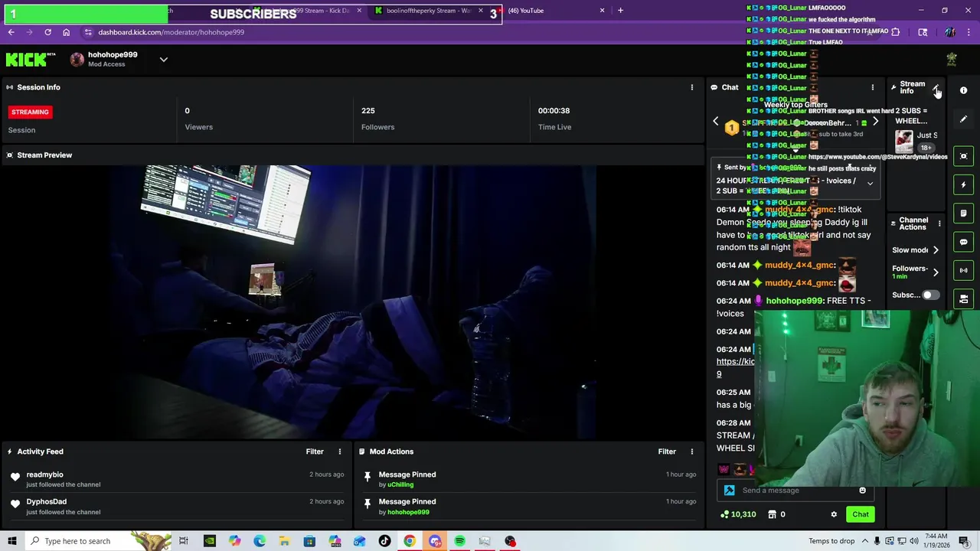Click the document icon in right sidebar

pyautogui.click(x=963, y=214)
